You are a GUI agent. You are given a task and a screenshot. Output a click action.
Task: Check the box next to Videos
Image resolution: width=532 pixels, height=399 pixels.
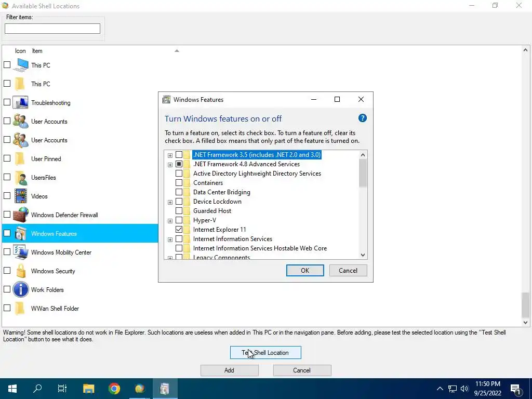point(7,195)
